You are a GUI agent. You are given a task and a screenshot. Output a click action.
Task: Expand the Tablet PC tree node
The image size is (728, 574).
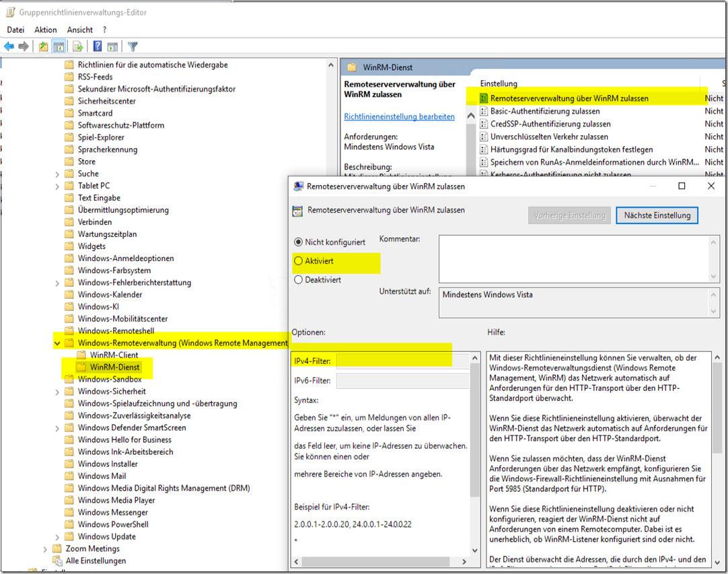tap(57, 186)
